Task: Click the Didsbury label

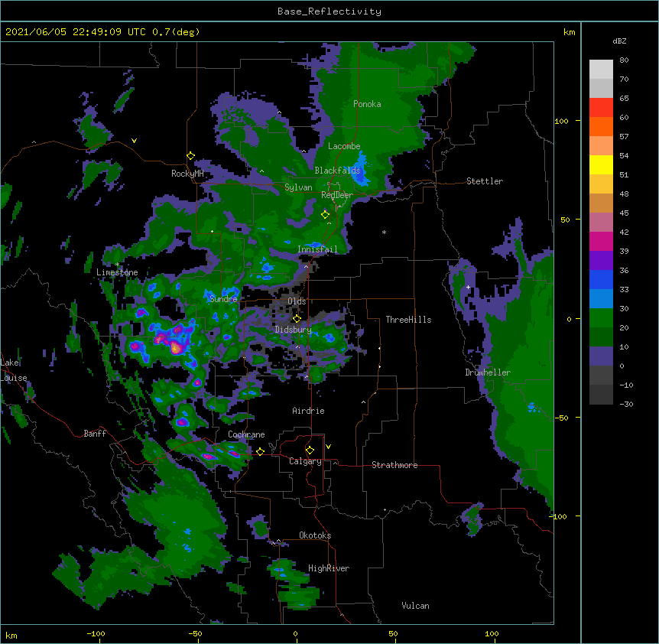Action: point(294,330)
